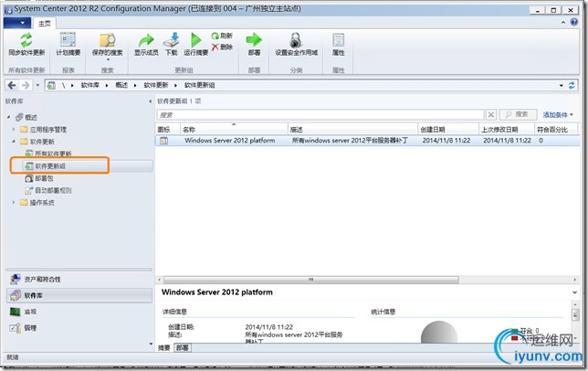Switch to 摘要 tab
The width and height of the screenshot is (588, 371).
point(164,348)
